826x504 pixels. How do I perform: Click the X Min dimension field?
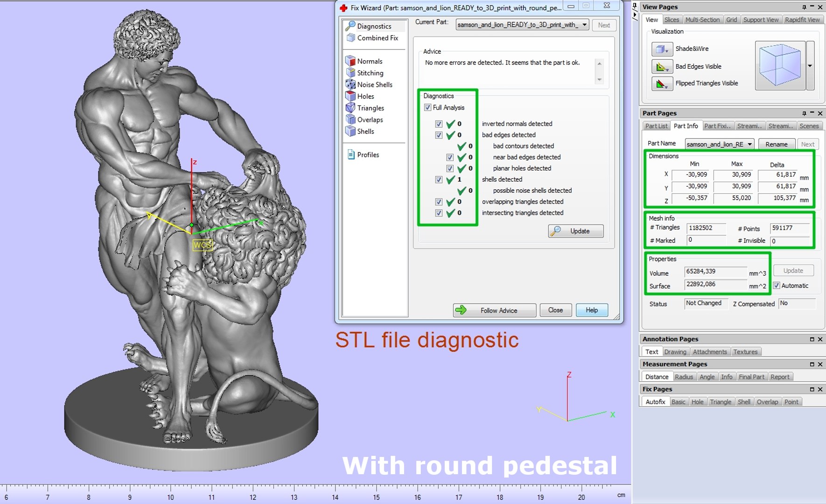[x=690, y=175]
